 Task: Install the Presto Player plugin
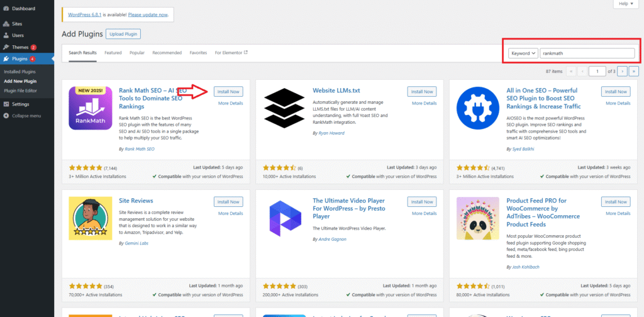point(422,202)
